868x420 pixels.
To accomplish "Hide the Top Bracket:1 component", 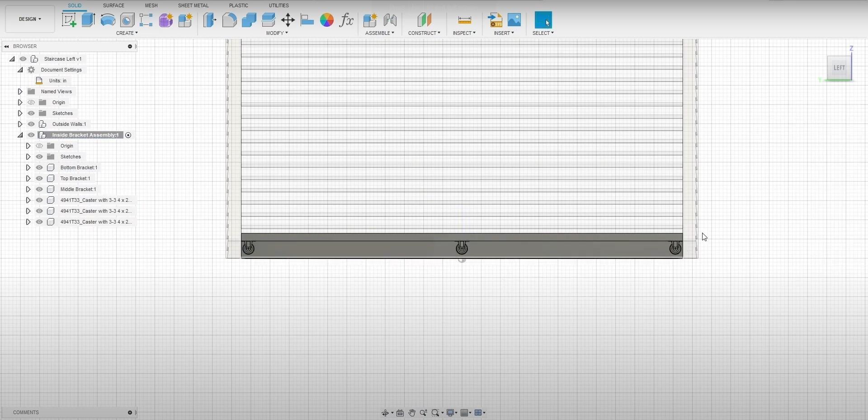I will pos(39,178).
